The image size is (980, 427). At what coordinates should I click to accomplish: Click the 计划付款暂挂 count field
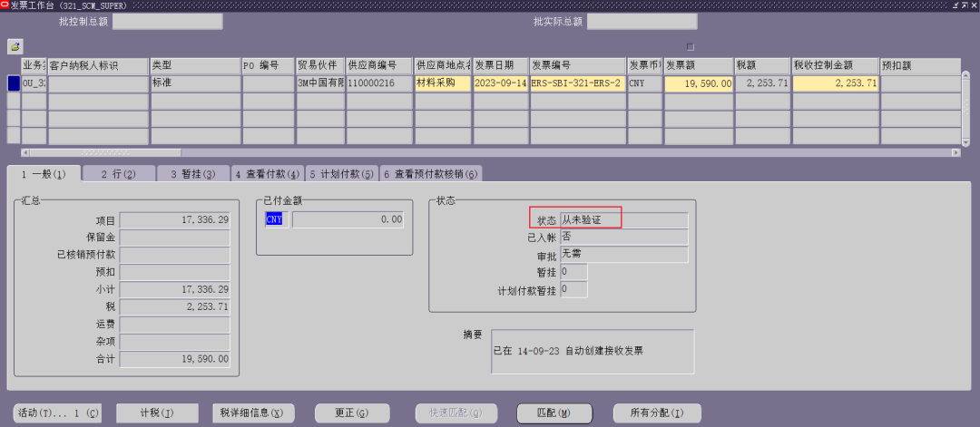pos(573,289)
